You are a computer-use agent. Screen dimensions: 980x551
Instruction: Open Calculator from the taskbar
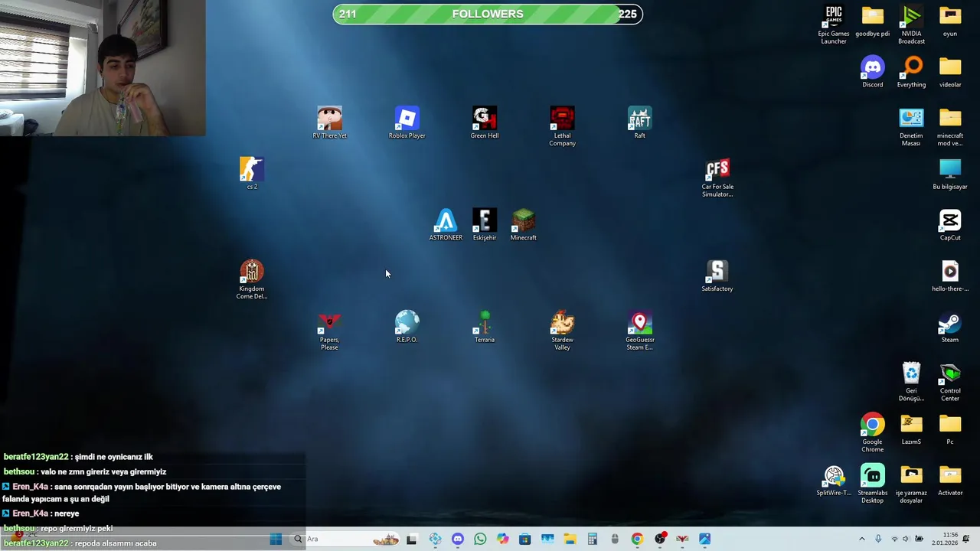point(592,540)
